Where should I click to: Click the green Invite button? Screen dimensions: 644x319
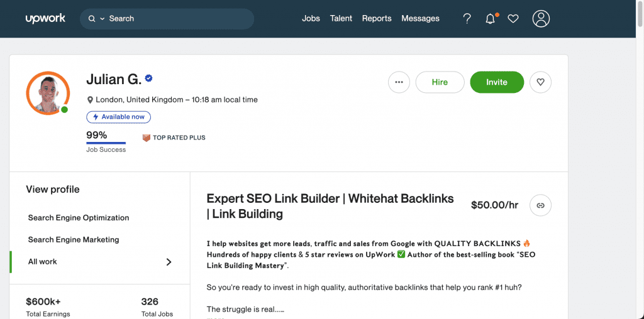click(x=497, y=82)
